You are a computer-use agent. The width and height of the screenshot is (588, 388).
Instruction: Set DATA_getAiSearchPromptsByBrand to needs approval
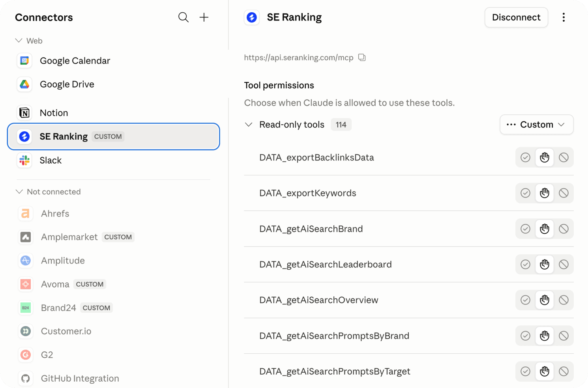click(545, 336)
